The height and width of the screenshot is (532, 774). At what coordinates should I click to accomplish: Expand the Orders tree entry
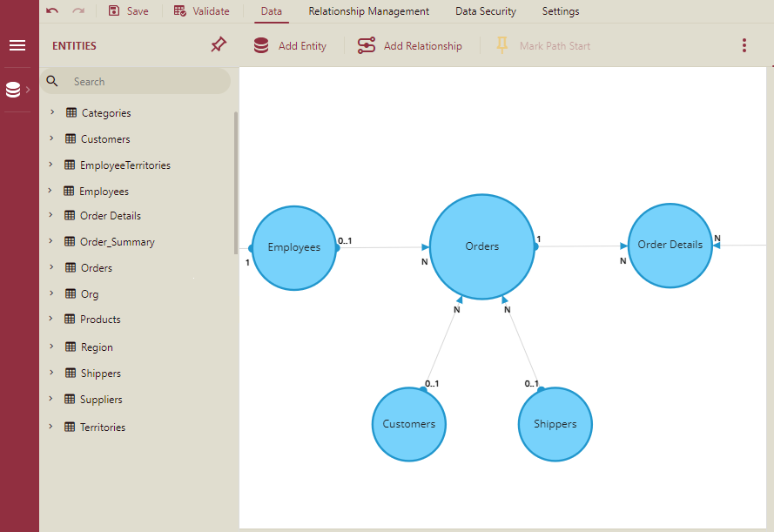click(x=51, y=267)
